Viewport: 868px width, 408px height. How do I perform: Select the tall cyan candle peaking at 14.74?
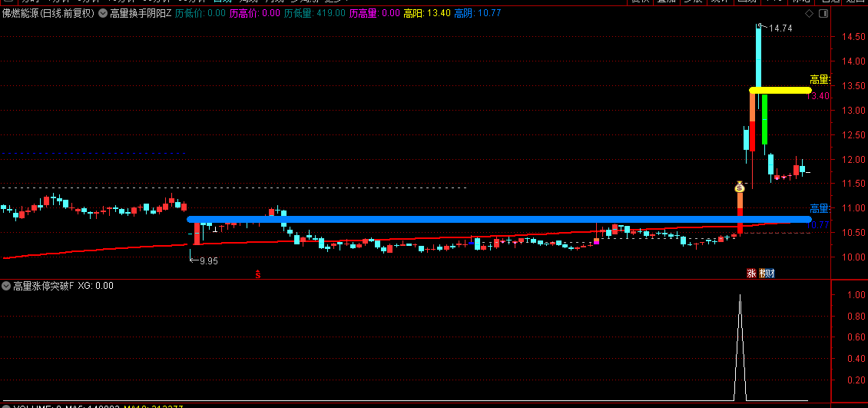(x=758, y=58)
